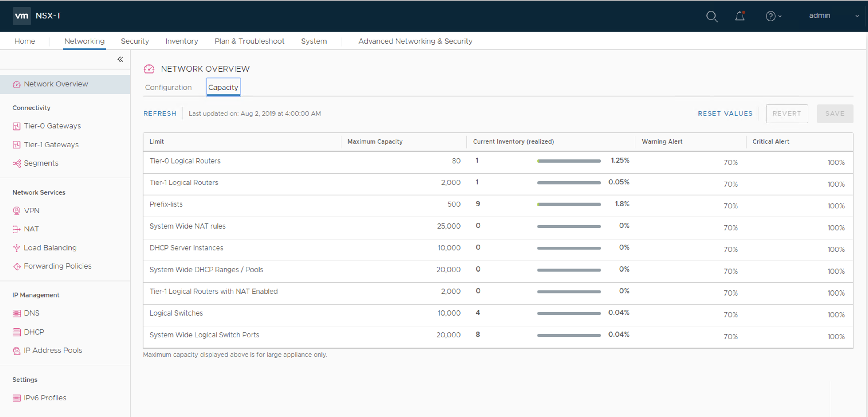
Task: Select the Tier-1 Logical Routers row label
Action: (184, 182)
